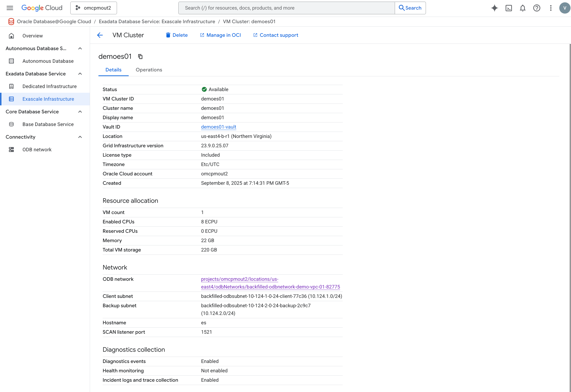Go back using the arrow beside VM Cluster
The image size is (571, 392).
100,35
